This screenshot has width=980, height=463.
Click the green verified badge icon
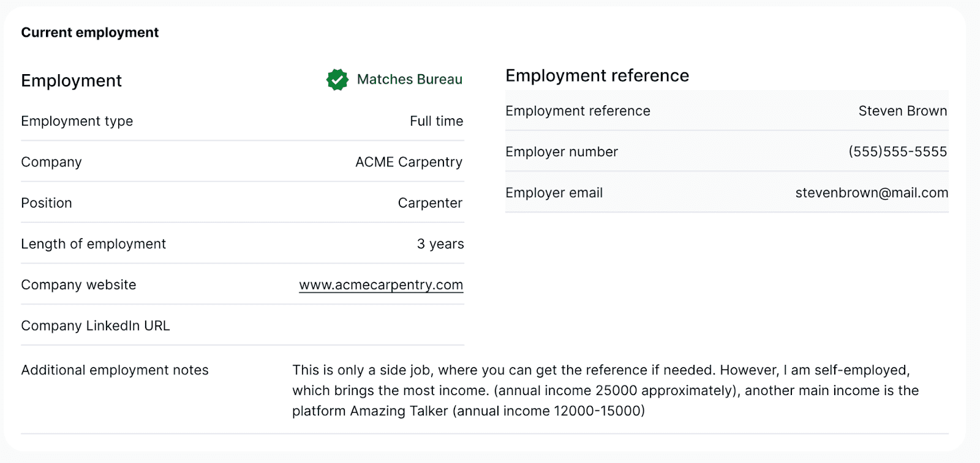pyautogui.click(x=337, y=80)
